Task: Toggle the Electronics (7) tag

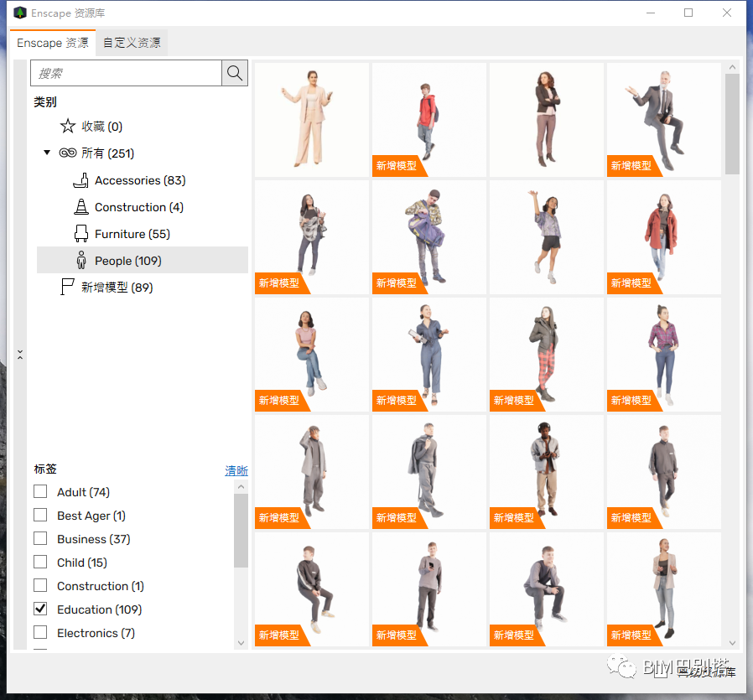Action: 40,633
